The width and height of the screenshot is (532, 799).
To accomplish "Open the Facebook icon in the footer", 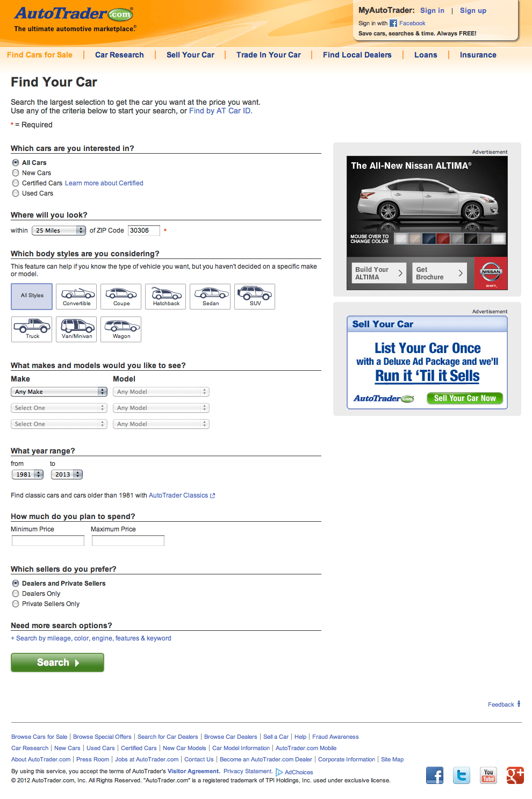I will click(435, 775).
